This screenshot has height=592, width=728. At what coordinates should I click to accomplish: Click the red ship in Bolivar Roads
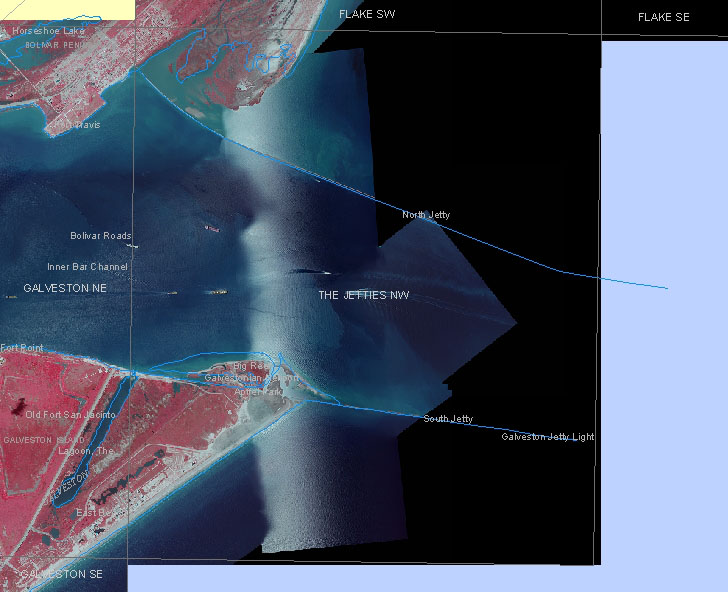[x=212, y=229]
